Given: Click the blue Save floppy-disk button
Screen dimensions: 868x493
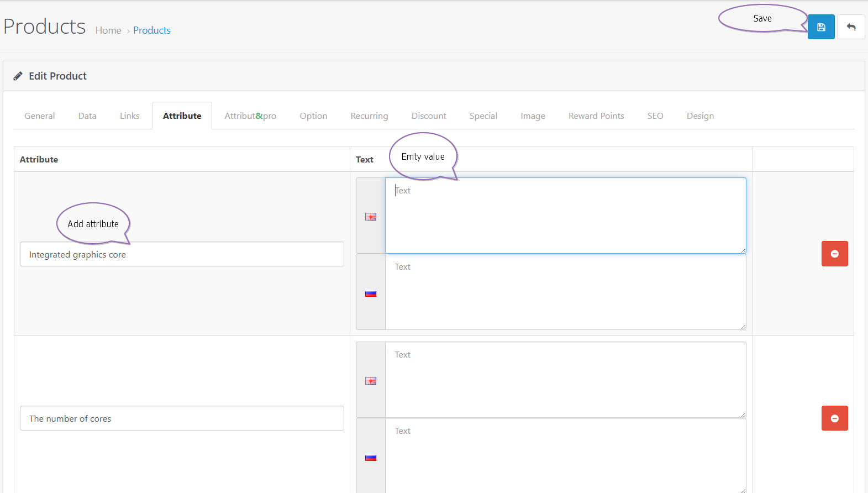Looking at the screenshot, I should (821, 27).
